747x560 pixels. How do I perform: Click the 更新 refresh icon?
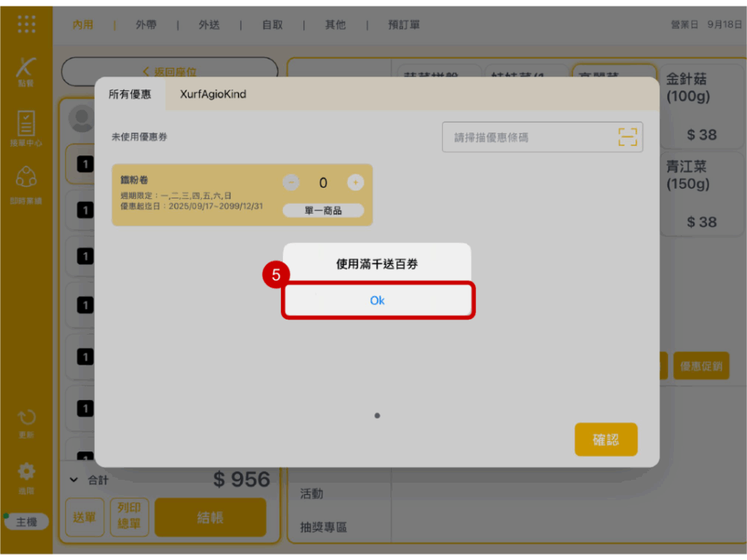click(26, 419)
